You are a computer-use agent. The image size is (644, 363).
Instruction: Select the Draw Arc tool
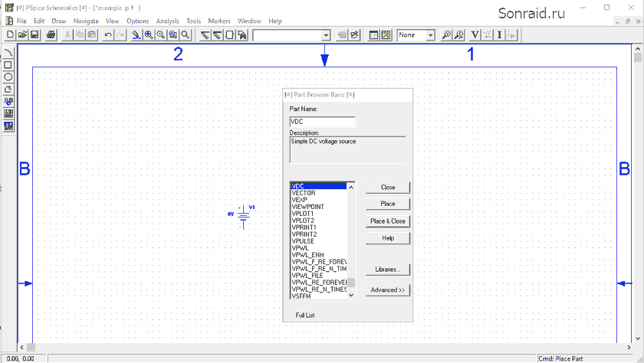[x=8, y=53]
